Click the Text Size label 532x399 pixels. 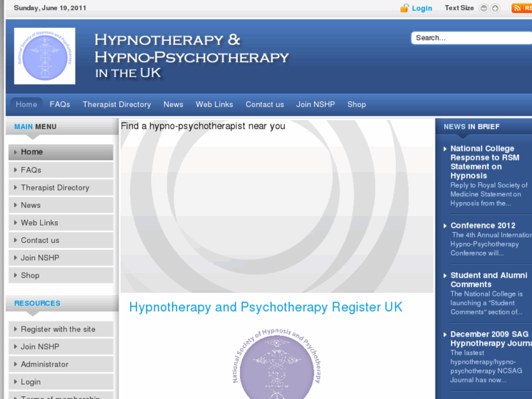pyautogui.click(x=459, y=8)
